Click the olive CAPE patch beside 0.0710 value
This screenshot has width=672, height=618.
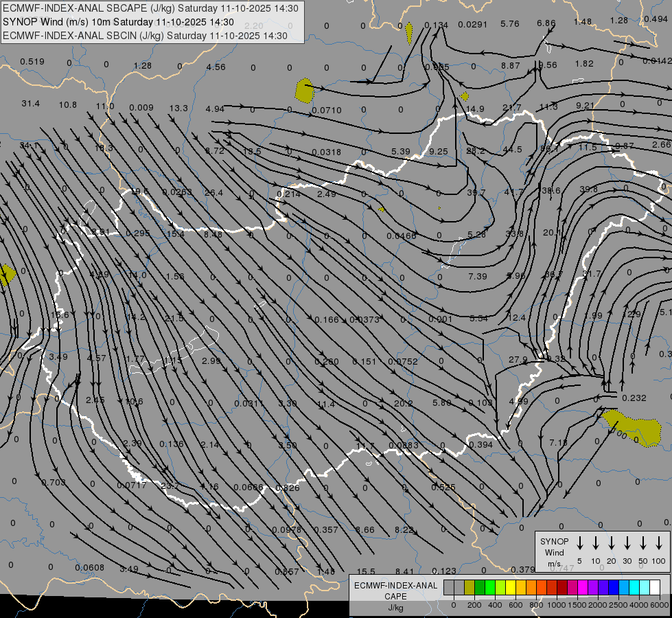(x=304, y=89)
